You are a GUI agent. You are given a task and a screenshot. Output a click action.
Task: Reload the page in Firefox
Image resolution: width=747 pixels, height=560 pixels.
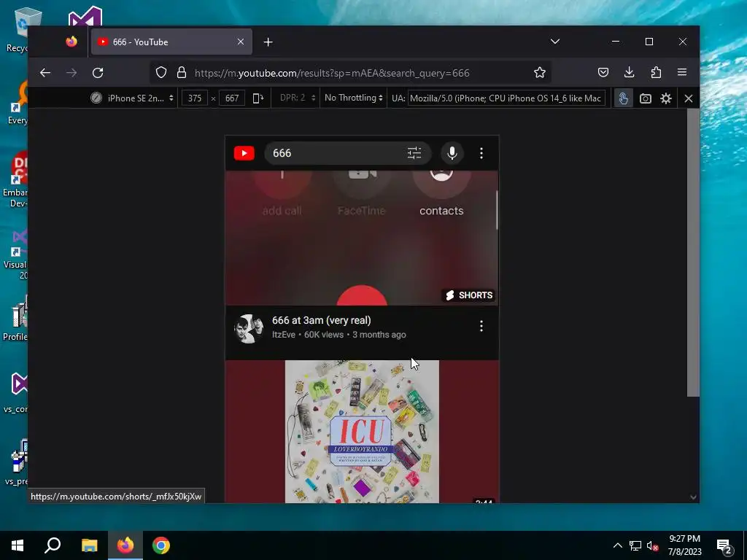click(98, 73)
